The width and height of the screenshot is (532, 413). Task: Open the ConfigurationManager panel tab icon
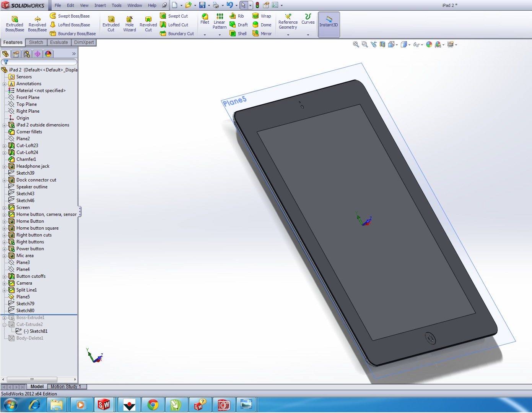27,54
